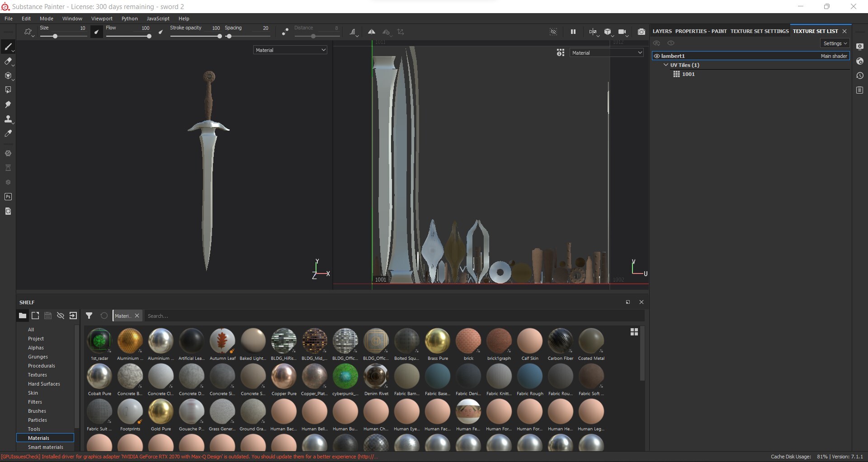Viewport: 868px width, 462px height.
Task: Select the Paint brush tool
Action: point(8,47)
